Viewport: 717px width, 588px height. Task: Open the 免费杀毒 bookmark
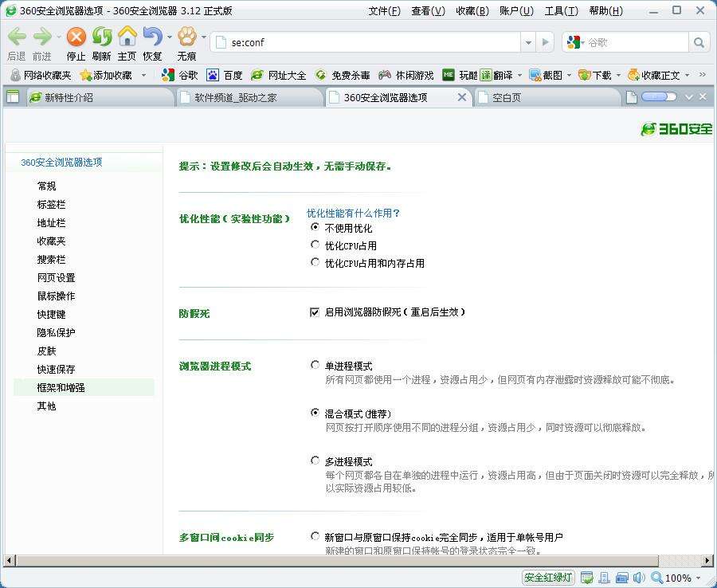[343, 75]
